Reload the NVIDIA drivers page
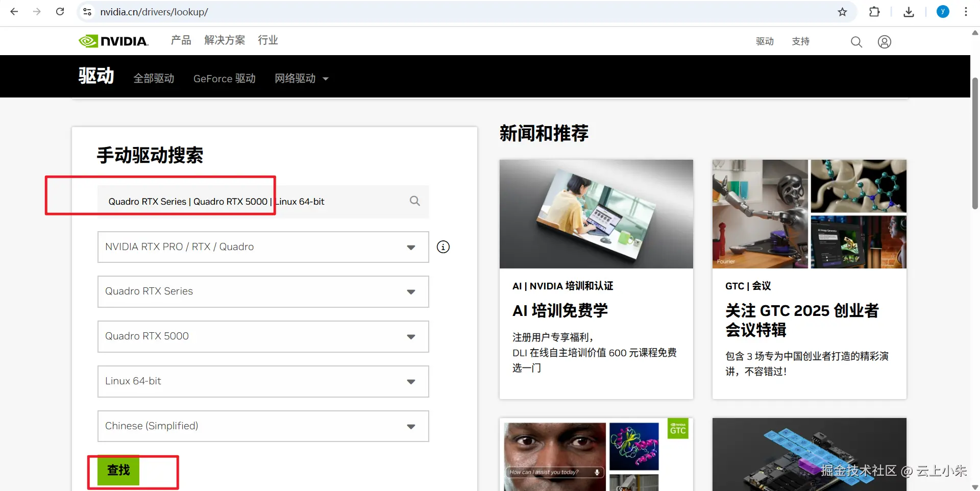This screenshot has width=980, height=491. pyautogui.click(x=60, y=12)
